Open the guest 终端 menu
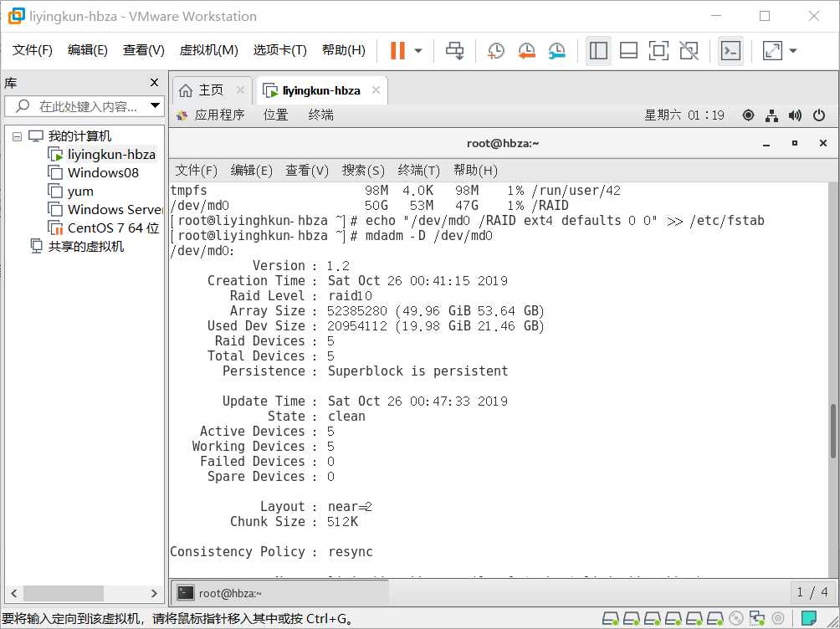The image size is (840, 629). 321,115
